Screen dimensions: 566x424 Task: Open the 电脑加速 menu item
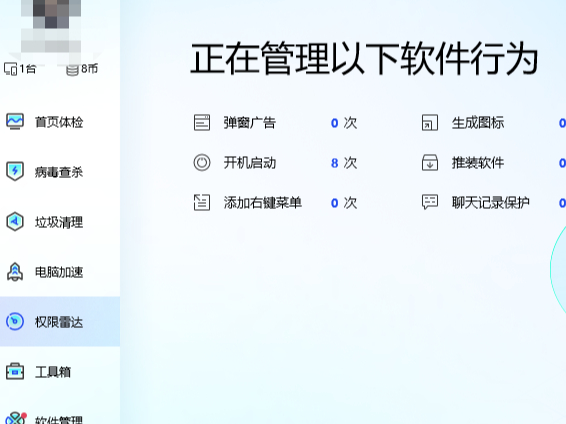60,271
